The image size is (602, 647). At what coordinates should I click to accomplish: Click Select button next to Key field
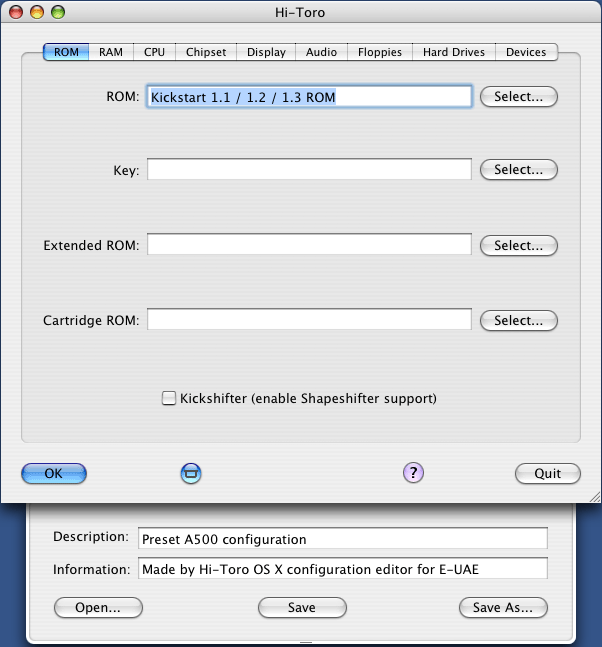click(x=519, y=170)
